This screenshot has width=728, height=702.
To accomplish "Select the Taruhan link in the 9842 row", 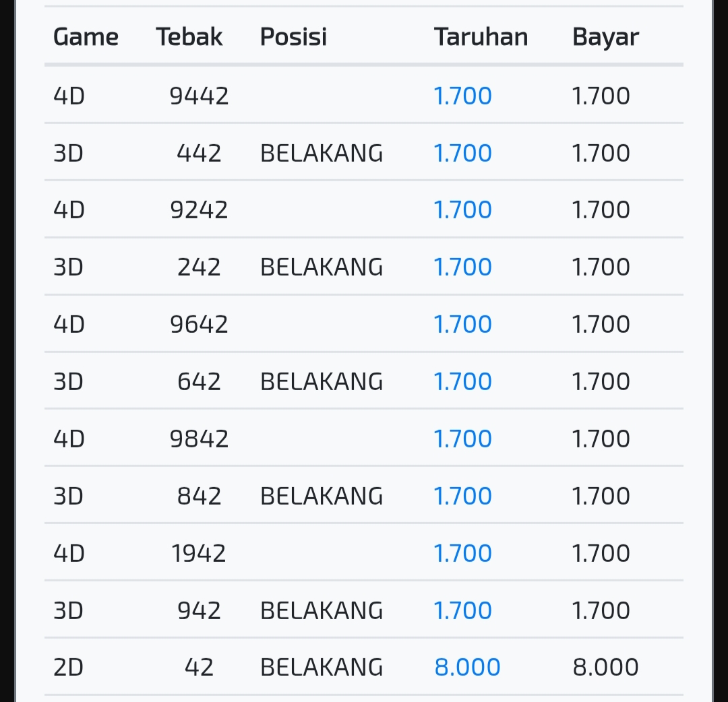I will point(463,439).
